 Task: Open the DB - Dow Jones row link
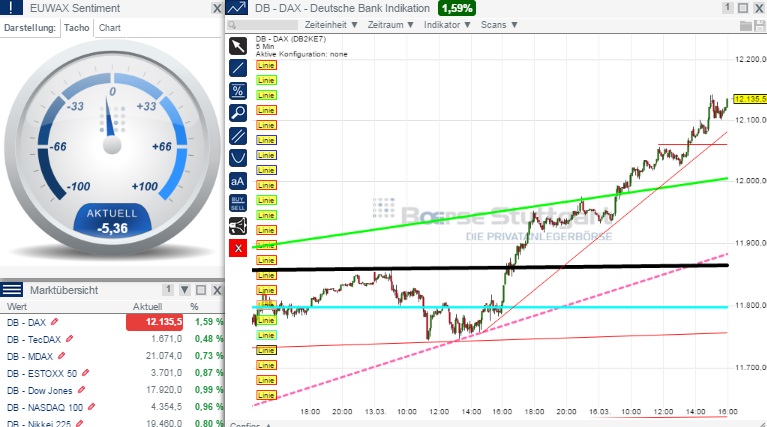pos(40,391)
